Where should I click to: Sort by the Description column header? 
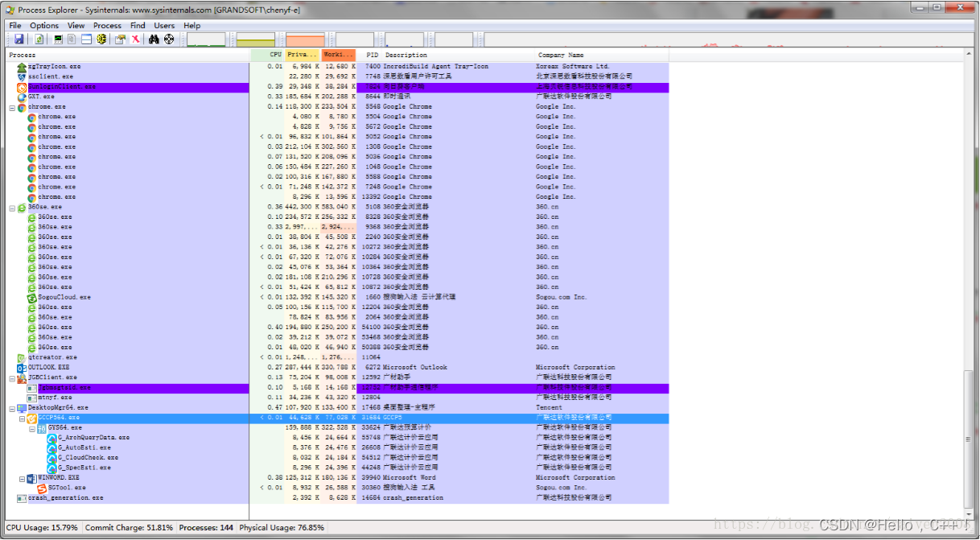coord(459,55)
